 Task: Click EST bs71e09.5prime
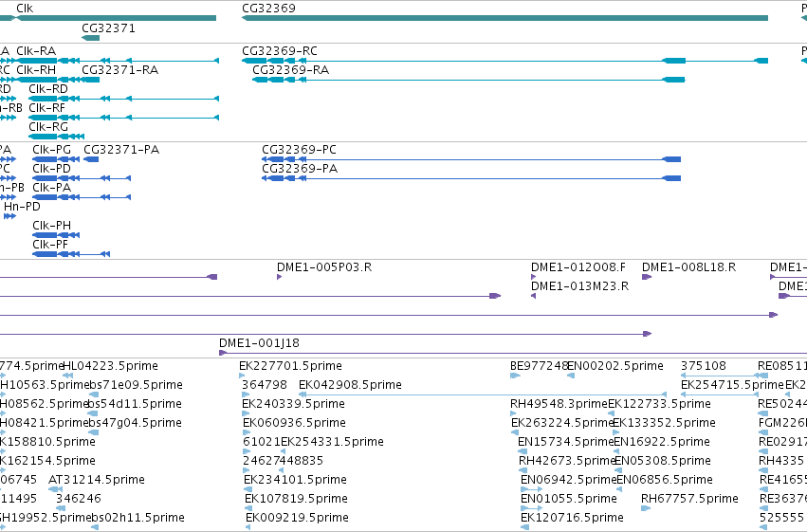click(136, 385)
